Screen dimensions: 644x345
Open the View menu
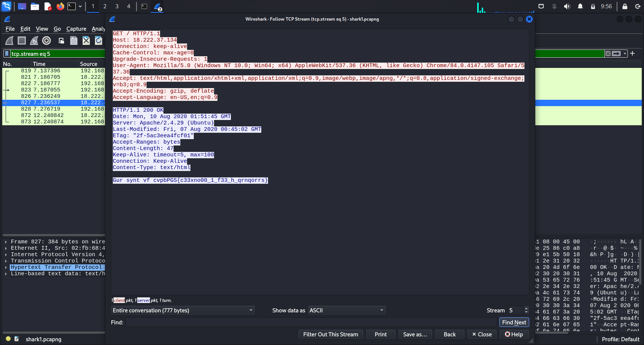(42, 29)
